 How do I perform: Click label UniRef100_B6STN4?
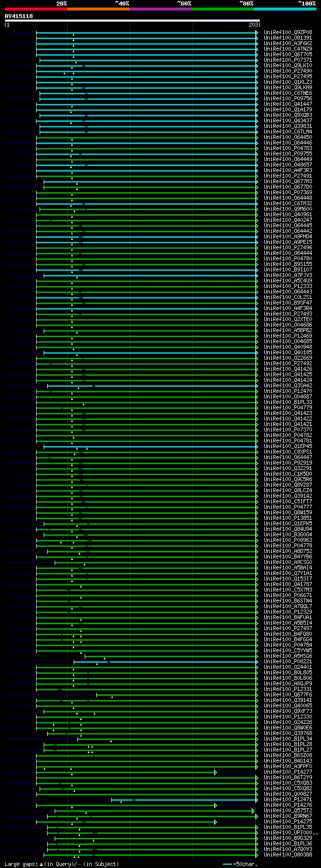[288, 601]
